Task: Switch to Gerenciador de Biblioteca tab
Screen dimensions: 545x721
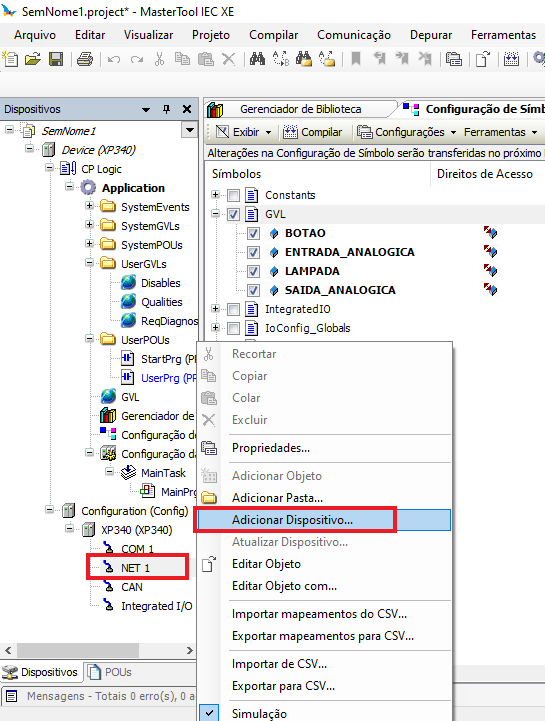Action: (300, 109)
